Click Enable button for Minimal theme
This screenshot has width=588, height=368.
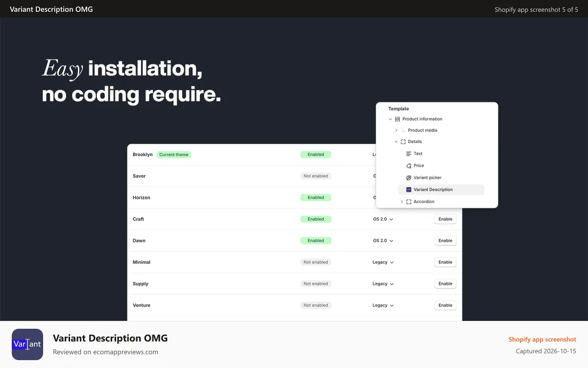coord(445,263)
